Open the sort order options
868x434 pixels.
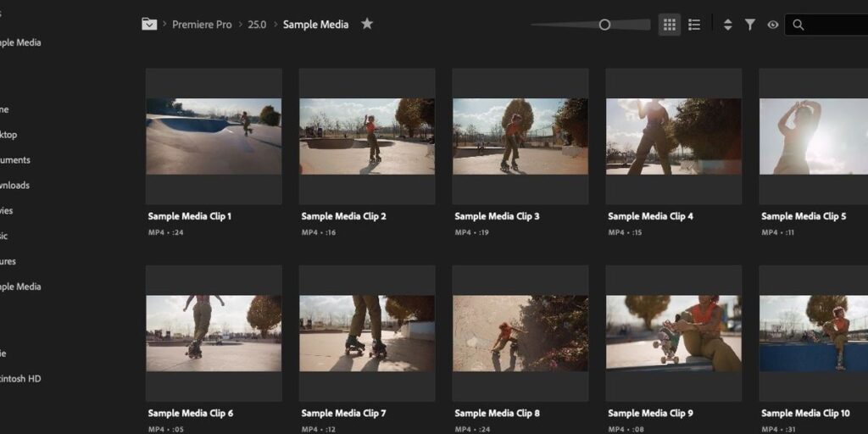[x=728, y=25]
